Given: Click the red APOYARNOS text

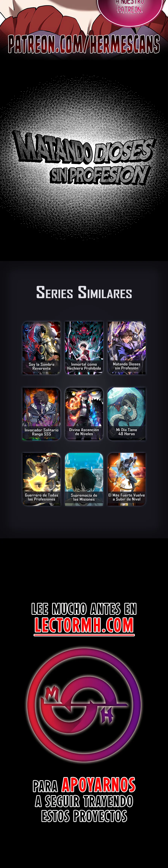Looking at the screenshot, I should pyautogui.click(x=99, y=785).
